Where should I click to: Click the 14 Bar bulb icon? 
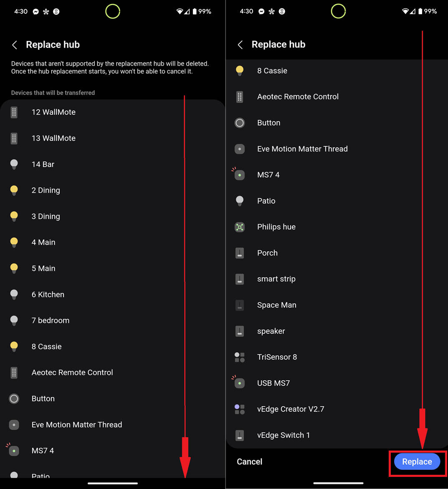coord(14,164)
